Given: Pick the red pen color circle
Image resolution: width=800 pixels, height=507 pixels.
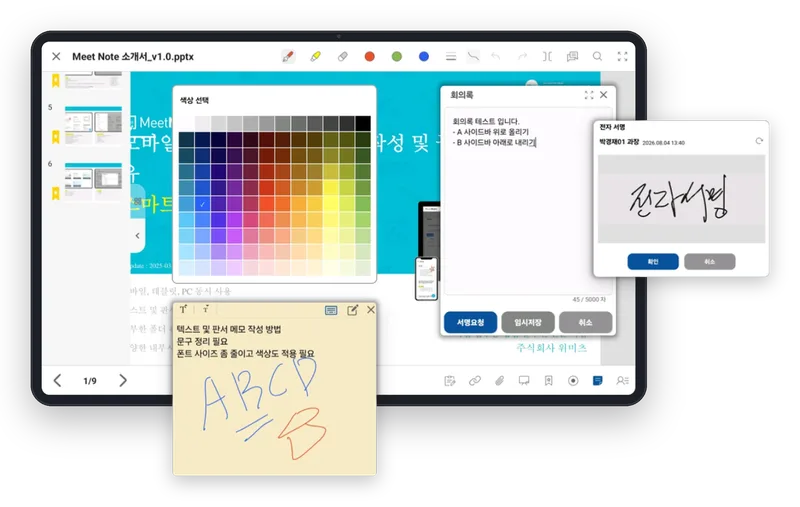Looking at the screenshot, I should (x=369, y=56).
